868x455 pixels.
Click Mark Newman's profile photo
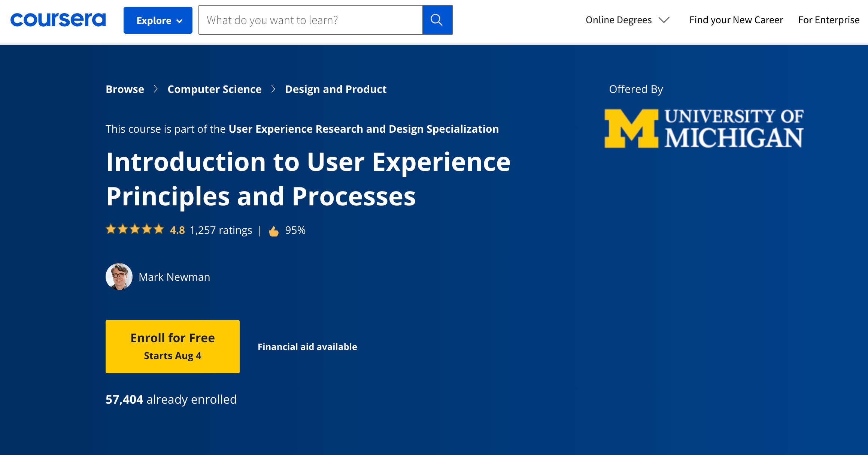pos(119,277)
